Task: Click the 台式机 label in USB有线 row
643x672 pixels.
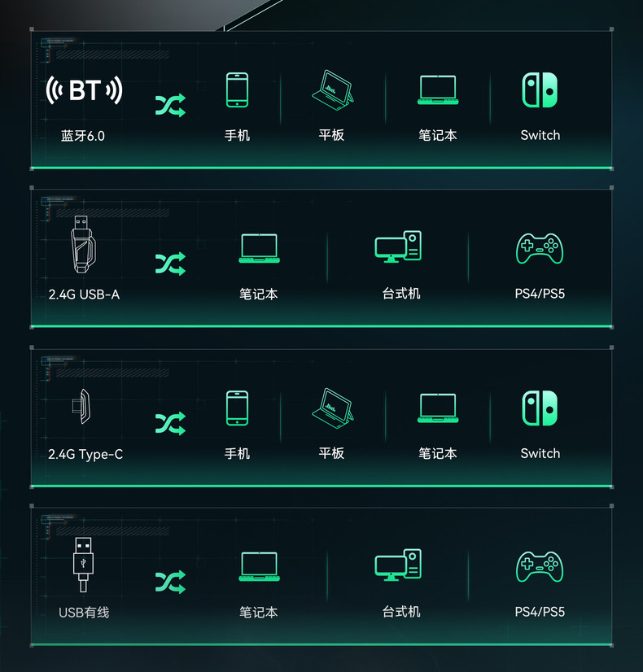Action: tap(401, 612)
